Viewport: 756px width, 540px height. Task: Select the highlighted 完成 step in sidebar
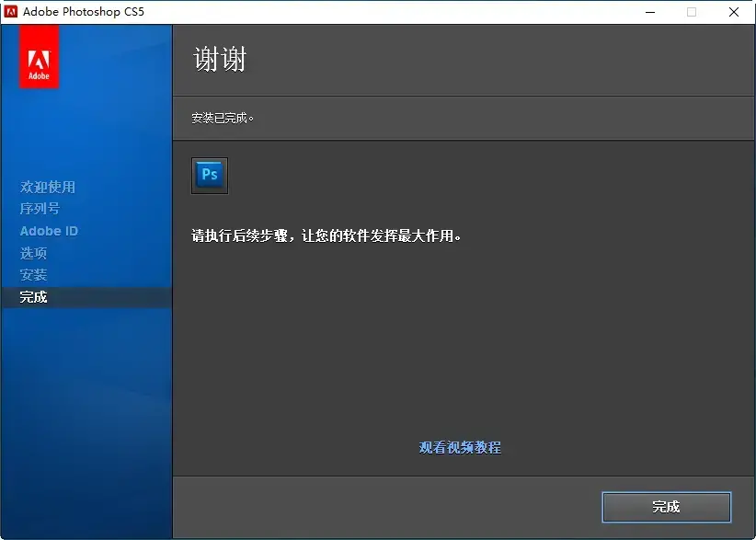86,297
